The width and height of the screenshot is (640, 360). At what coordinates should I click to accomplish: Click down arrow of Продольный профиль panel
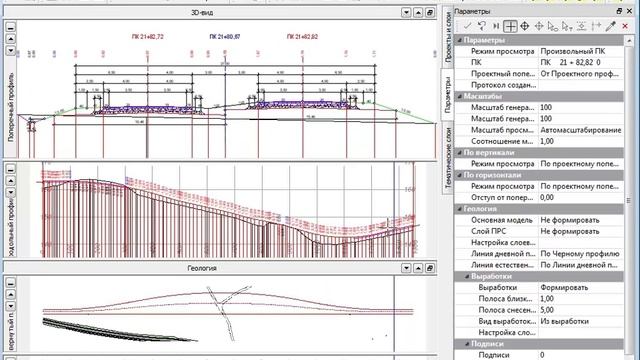(11, 192)
